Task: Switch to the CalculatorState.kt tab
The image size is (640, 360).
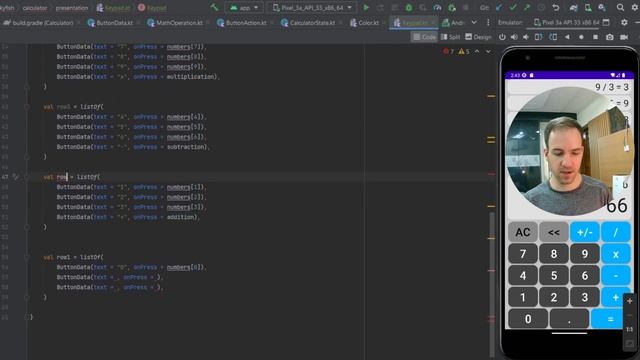Action: [308, 23]
